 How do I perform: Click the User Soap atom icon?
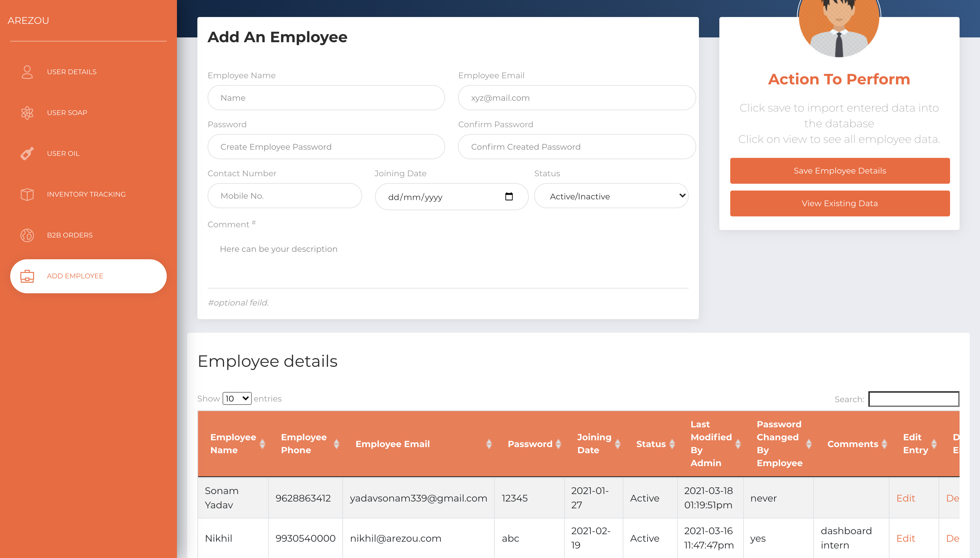click(27, 113)
